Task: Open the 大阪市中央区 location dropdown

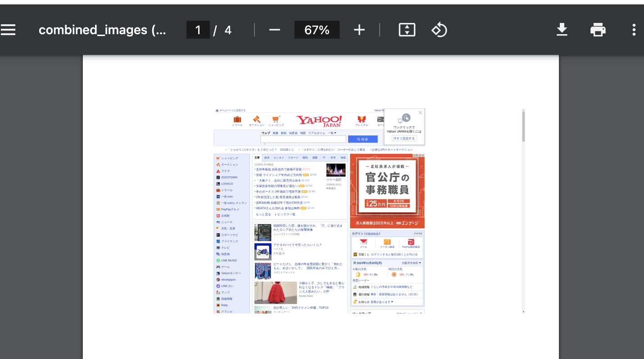Action: [412, 263]
